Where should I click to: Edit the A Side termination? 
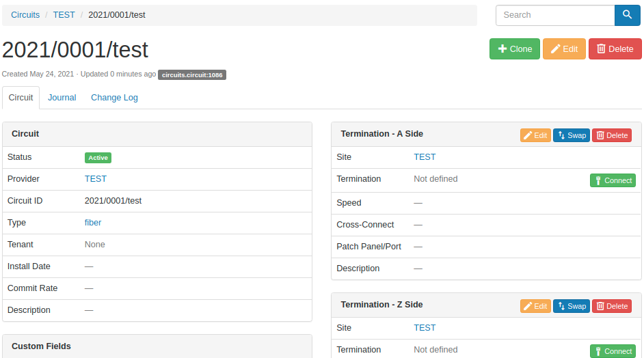click(x=535, y=135)
